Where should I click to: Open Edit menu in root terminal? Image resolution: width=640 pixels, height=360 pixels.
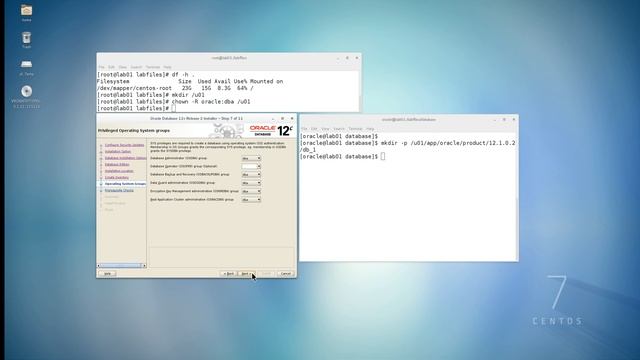tap(111, 67)
